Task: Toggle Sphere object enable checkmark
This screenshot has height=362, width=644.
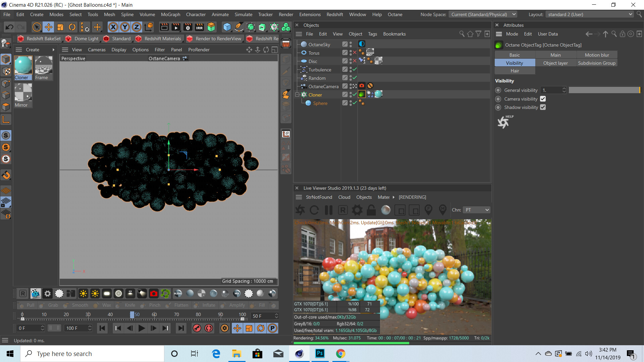Action: click(x=355, y=103)
